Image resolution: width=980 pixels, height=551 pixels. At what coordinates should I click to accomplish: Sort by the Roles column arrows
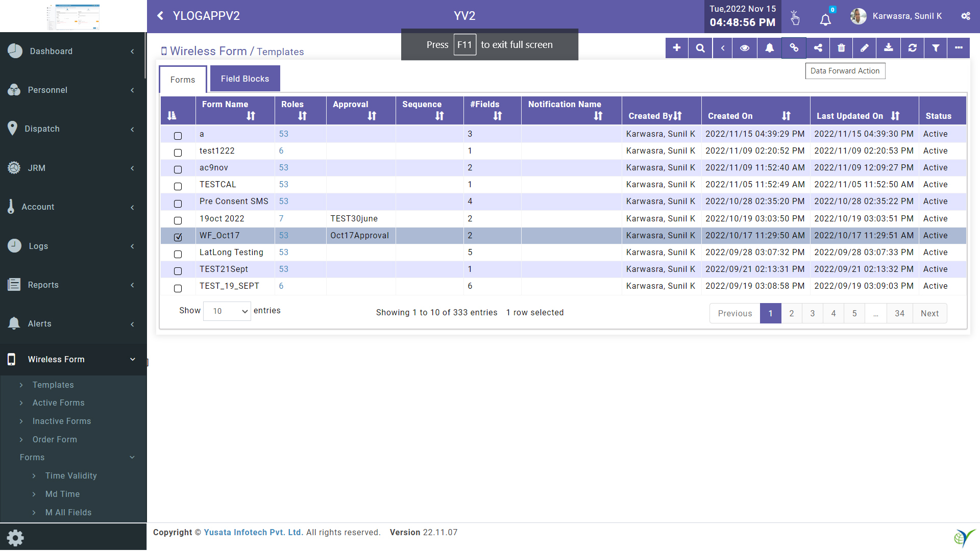pyautogui.click(x=303, y=116)
